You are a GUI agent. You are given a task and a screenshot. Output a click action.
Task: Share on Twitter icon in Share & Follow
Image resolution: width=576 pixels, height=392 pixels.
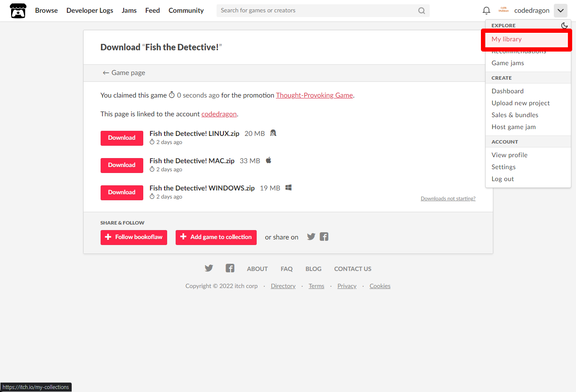point(311,237)
